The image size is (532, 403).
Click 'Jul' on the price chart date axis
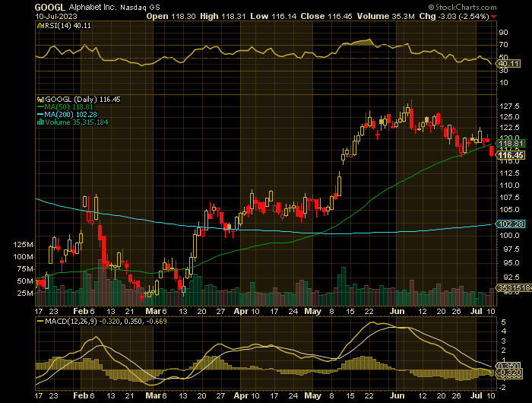477,311
